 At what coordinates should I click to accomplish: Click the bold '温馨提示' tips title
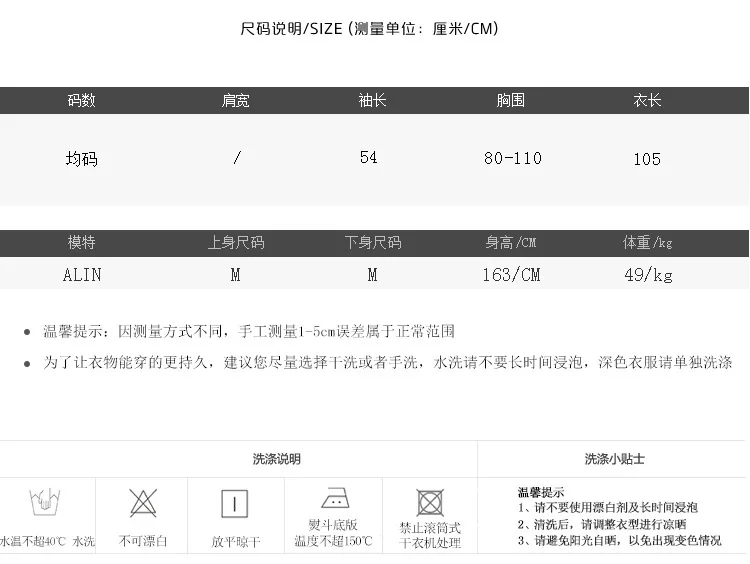click(540, 492)
